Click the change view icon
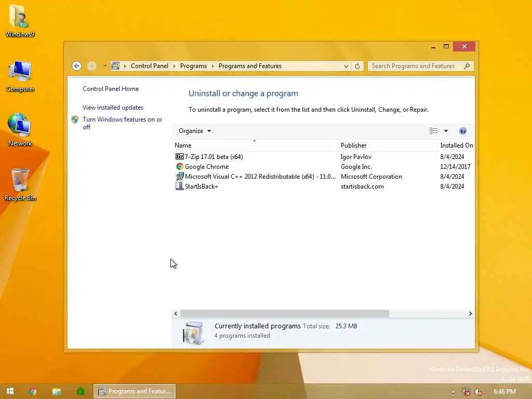Screen dimensions: 532x399 [x=434, y=131]
